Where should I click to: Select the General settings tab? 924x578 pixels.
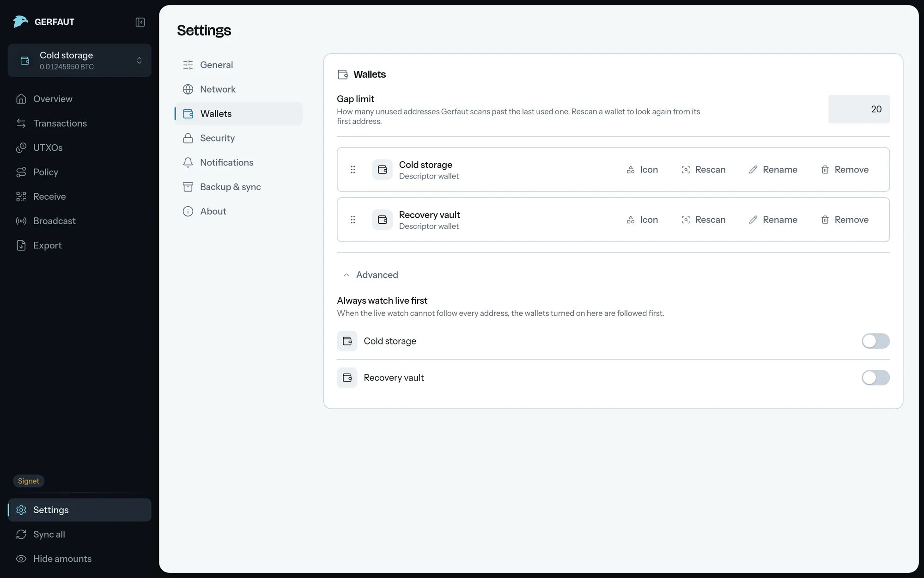[238, 65]
